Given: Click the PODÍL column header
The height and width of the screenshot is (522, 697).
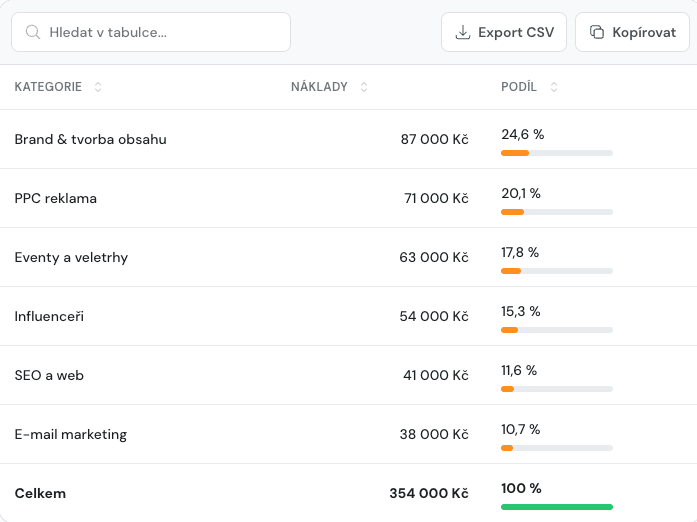Looking at the screenshot, I should pyautogui.click(x=519, y=87).
